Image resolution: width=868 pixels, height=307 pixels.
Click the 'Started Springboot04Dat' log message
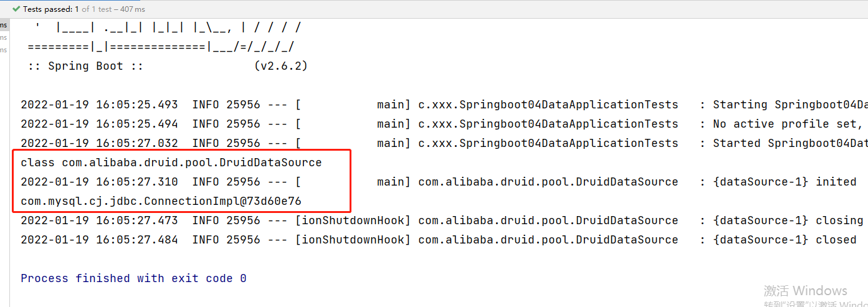pyautogui.click(x=790, y=143)
